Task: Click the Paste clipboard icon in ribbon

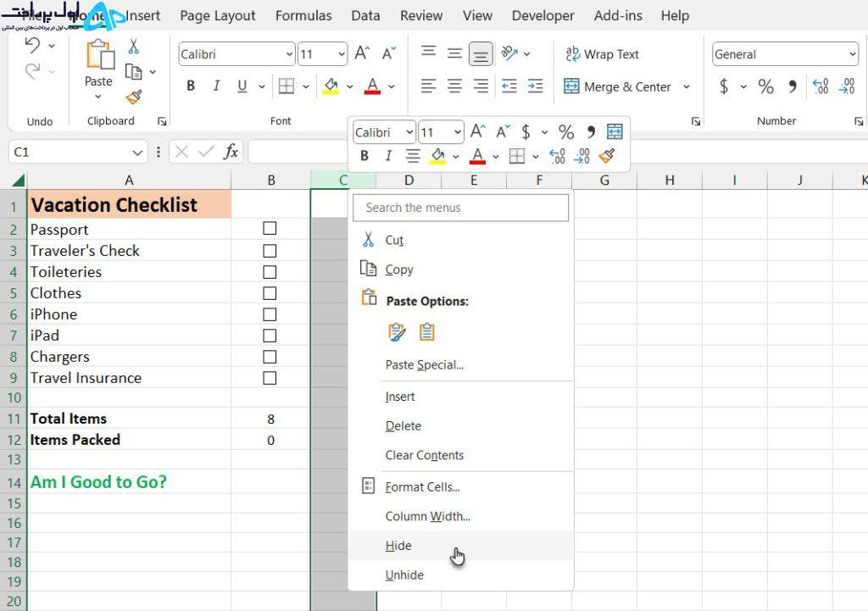Action: [x=100, y=55]
